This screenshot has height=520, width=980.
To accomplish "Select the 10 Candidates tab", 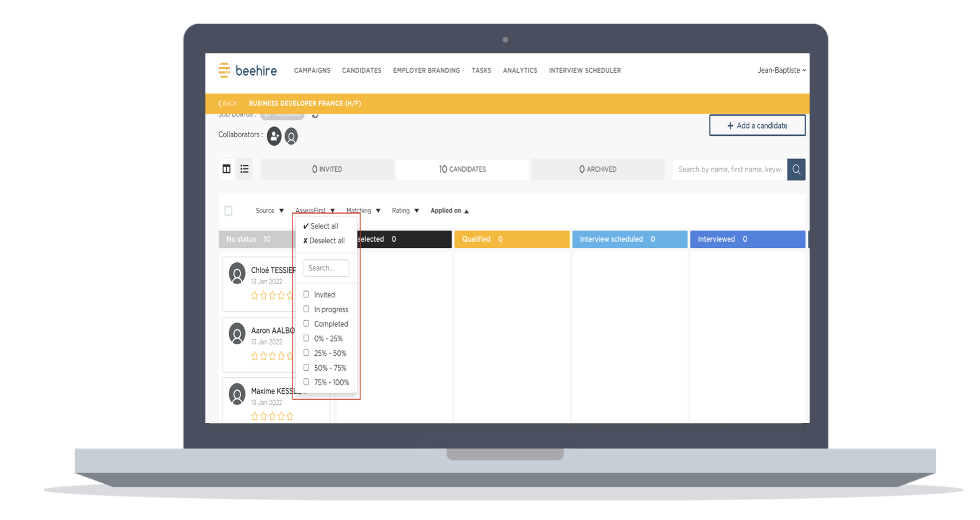I will click(462, 169).
